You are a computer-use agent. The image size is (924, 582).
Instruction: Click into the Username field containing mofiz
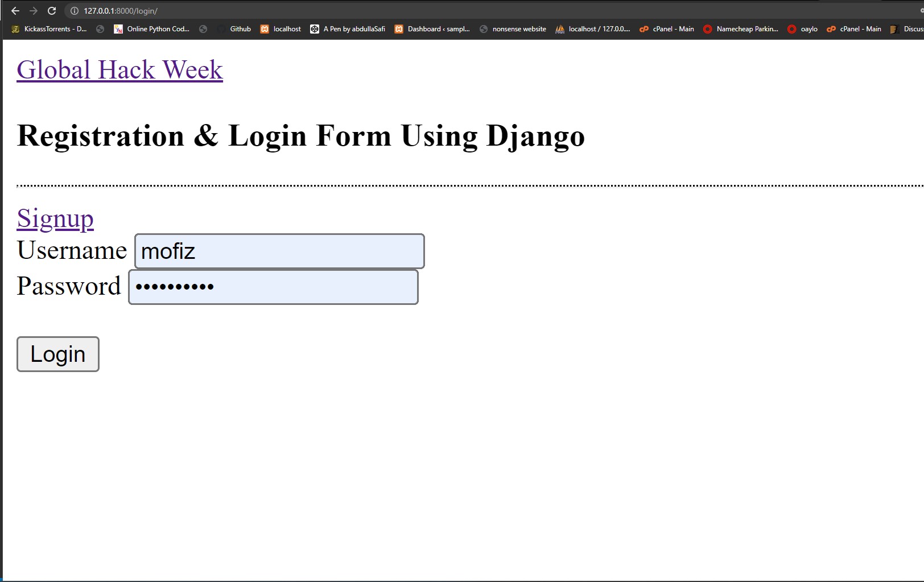tap(279, 251)
